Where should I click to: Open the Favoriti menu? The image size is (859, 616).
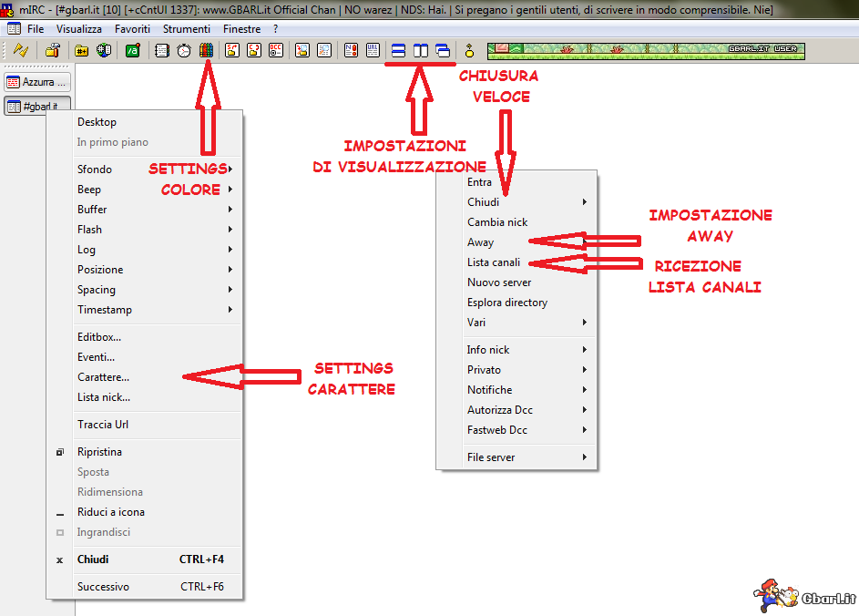(x=132, y=29)
